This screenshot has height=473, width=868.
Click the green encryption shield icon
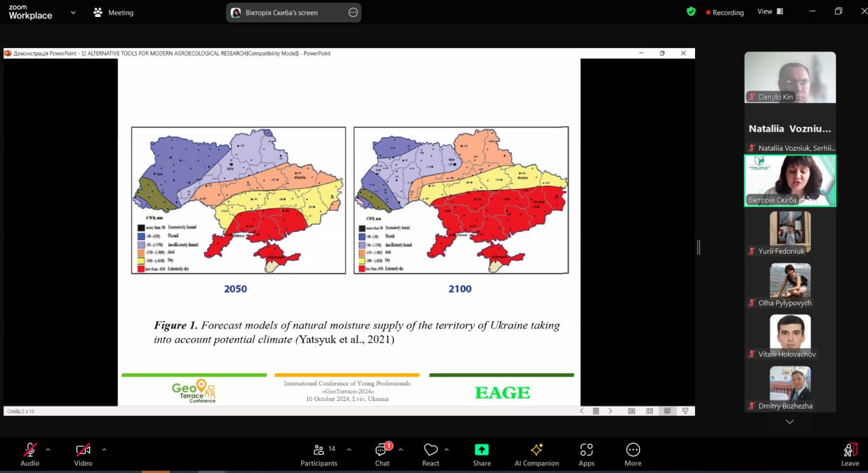[691, 12]
